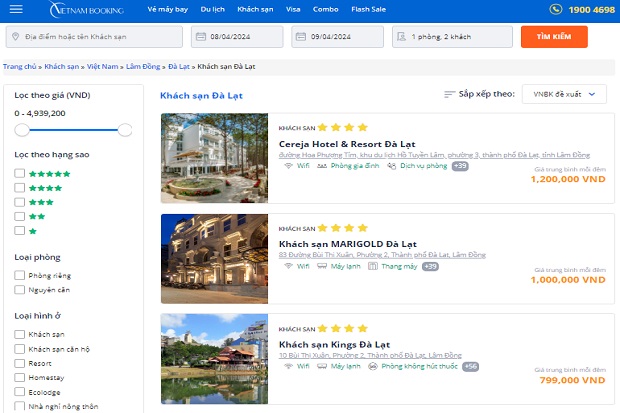Click the Vietnam Booking logo
Image resolution: width=620 pixels, height=413 pixels.
coord(87,9)
